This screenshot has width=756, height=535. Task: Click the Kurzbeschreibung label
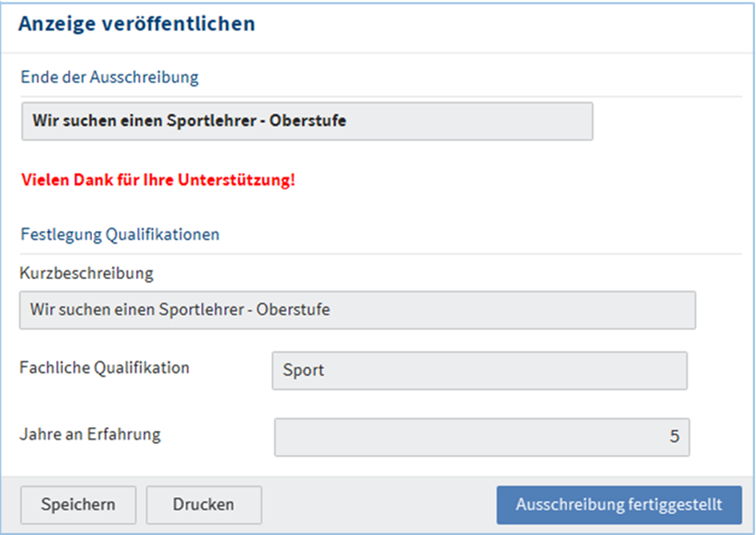pos(86,273)
